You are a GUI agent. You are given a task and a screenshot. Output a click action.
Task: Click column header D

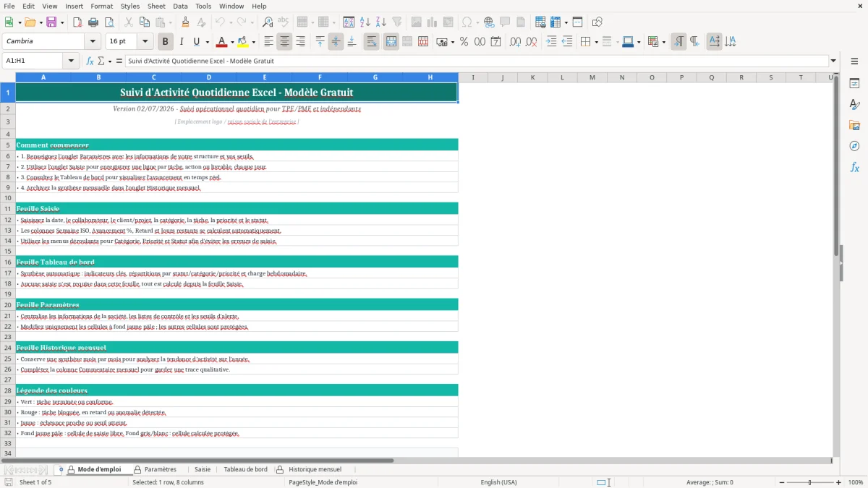click(x=209, y=77)
